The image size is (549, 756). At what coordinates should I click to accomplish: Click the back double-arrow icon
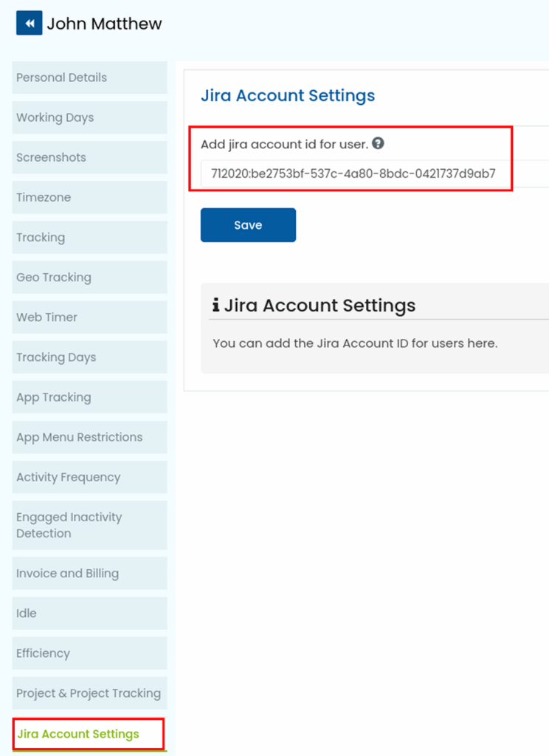click(x=30, y=24)
